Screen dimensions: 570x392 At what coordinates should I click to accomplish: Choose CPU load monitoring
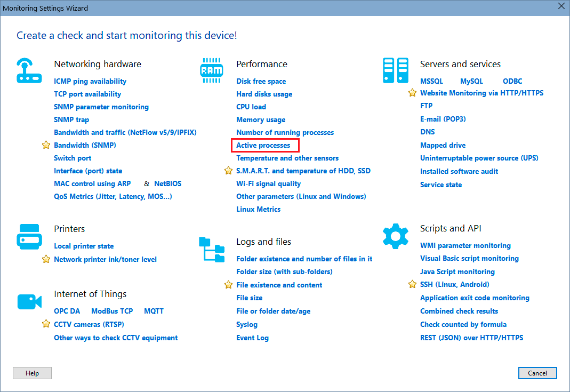tap(251, 107)
